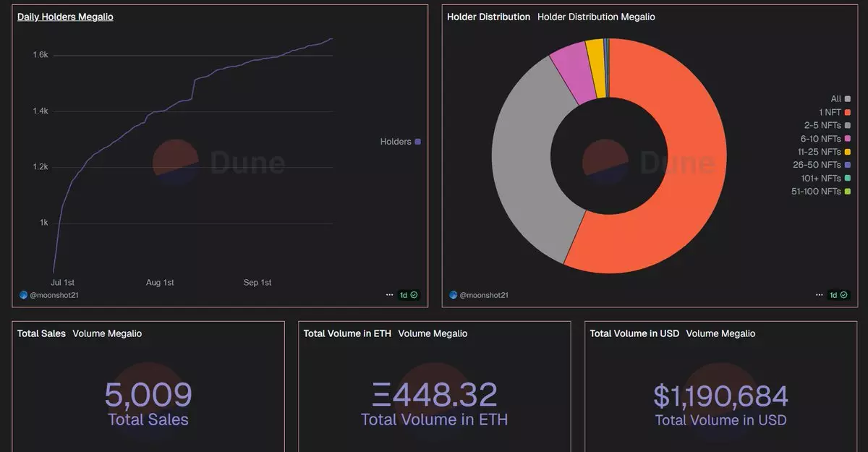Toggle the 2-5 NFTs legend entry
This screenshot has height=452, width=868.
[x=827, y=125]
